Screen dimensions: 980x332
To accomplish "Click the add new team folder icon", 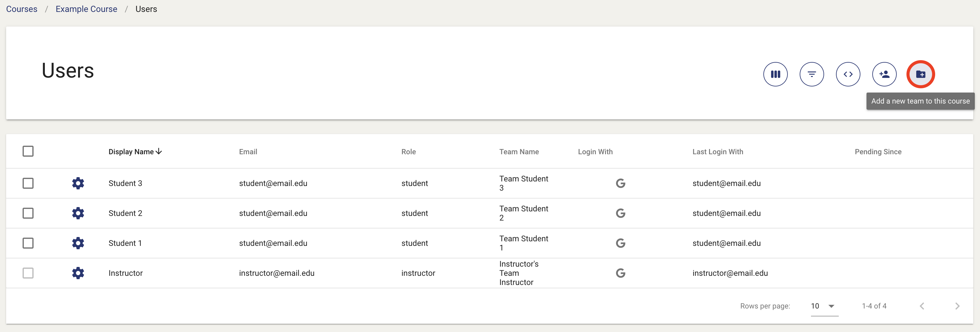I will pos(921,74).
